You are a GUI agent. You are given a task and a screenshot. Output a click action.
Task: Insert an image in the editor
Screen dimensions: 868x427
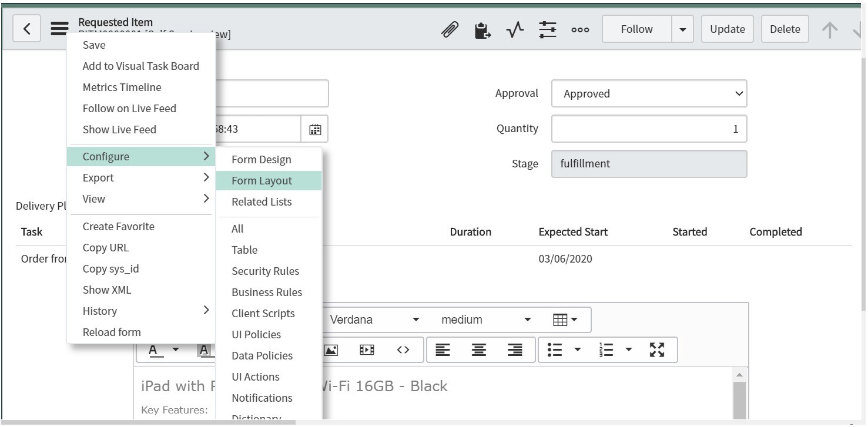(x=331, y=350)
